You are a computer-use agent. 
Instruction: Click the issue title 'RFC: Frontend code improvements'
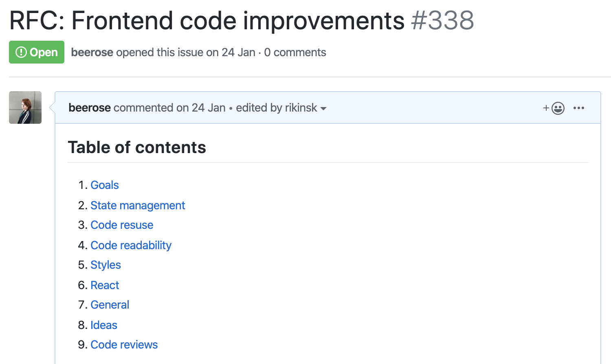207,20
